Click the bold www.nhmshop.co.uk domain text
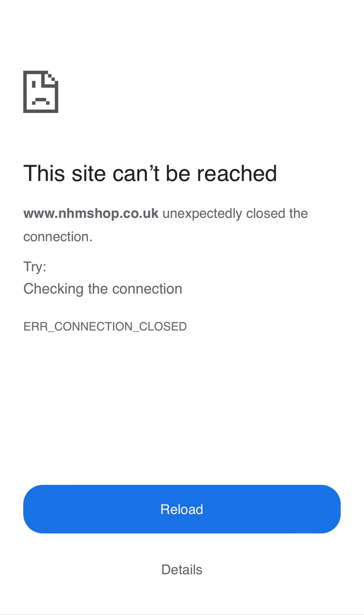The image size is (364, 615). pyautogui.click(x=91, y=213)
